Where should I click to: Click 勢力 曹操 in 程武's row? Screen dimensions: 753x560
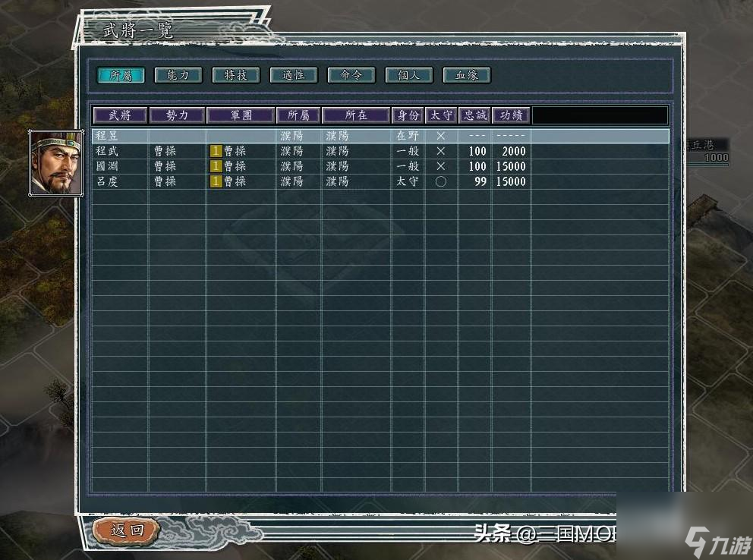point(165,151)
